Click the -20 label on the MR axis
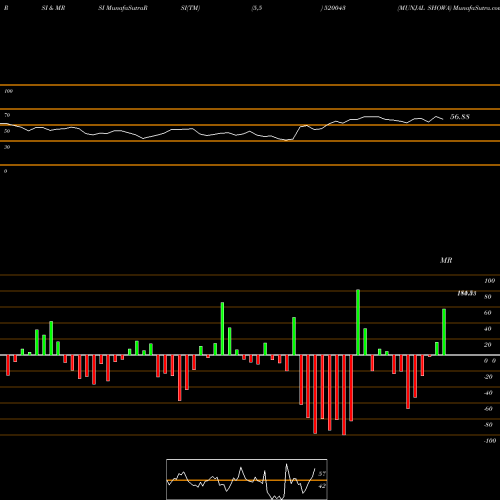This screenshot has width=500, height=500. 488,377
